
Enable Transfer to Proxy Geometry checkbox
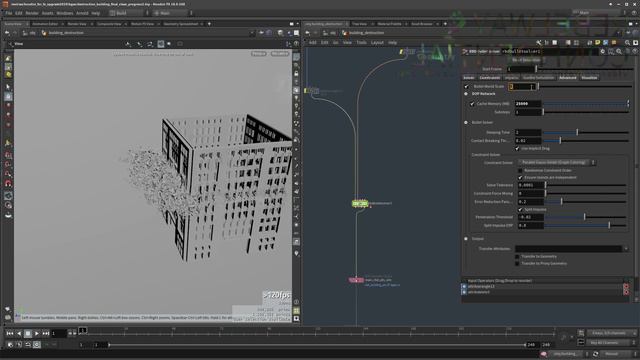point(517,264)
